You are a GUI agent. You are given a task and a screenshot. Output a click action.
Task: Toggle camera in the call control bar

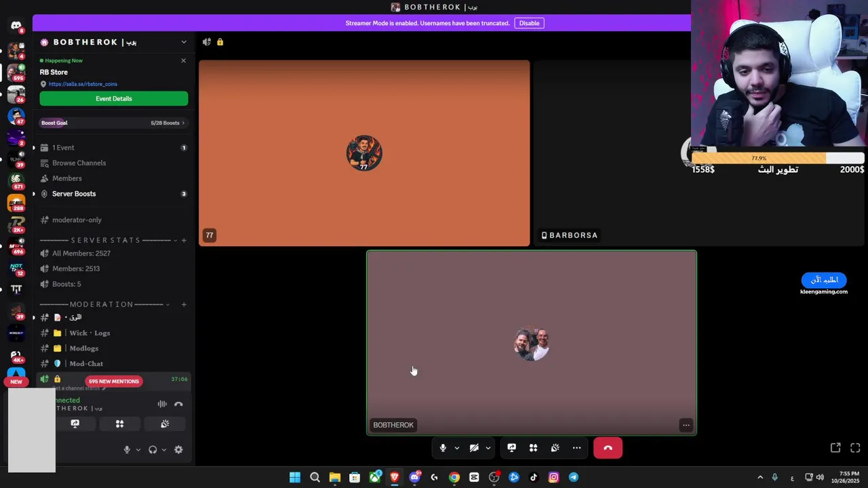click(474, 448)
